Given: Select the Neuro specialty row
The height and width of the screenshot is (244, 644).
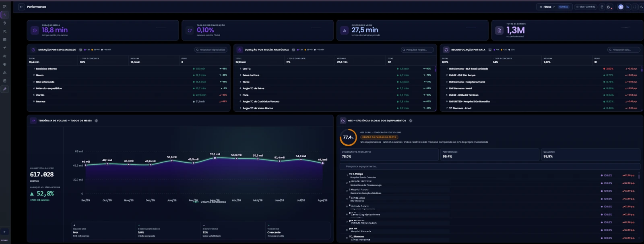Looking at the screenshot, I should pos(129,75).
